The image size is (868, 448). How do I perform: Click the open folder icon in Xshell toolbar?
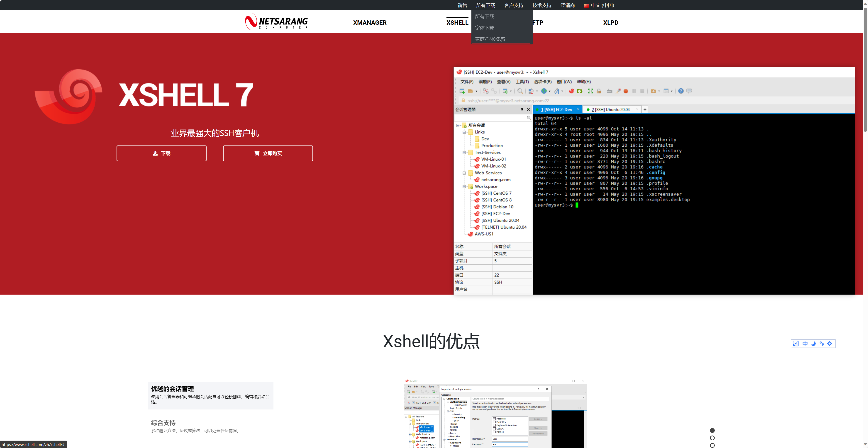(x=470, y=91)
